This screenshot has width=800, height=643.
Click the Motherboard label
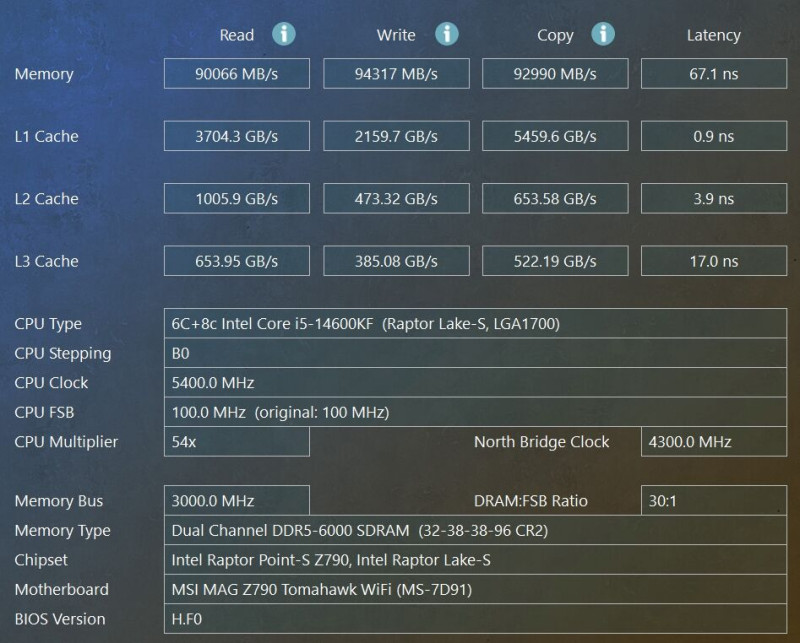pos(62,589)
